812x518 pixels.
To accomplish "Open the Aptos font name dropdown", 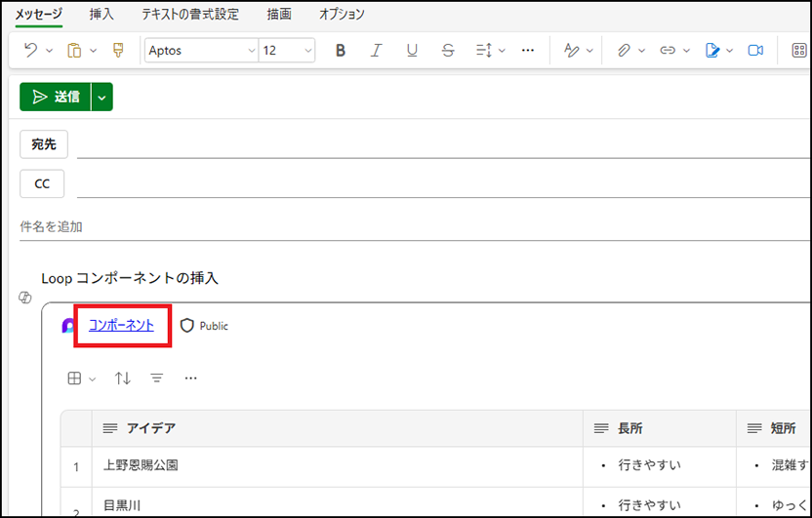I will click(201, 50).
